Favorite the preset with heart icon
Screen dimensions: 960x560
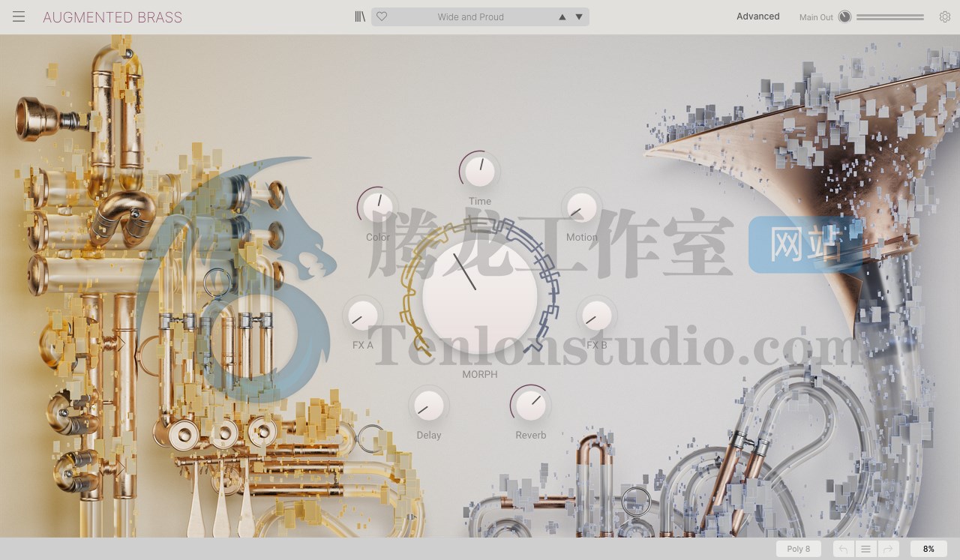pyautogui.click(x=382, y=16)
